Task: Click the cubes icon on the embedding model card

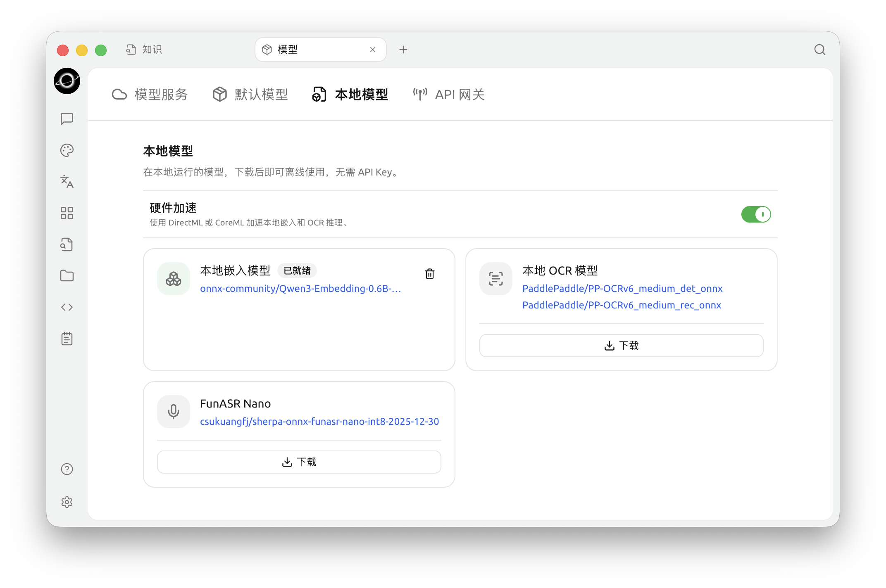Action: point(174,279)
